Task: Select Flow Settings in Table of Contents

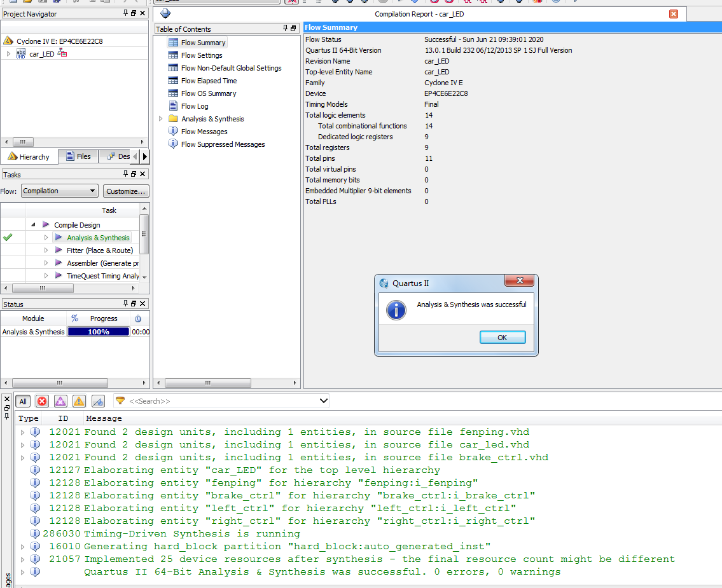Action: point(201,55)
